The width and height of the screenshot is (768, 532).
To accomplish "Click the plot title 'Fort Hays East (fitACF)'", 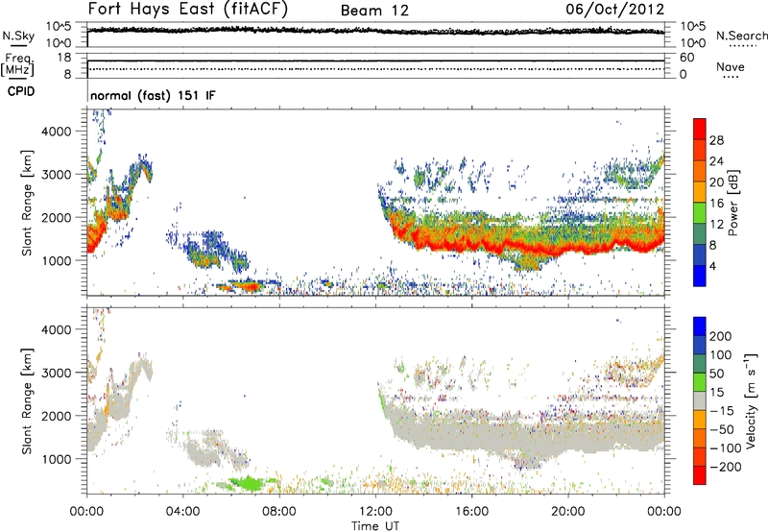I will [x=187, y=10].
